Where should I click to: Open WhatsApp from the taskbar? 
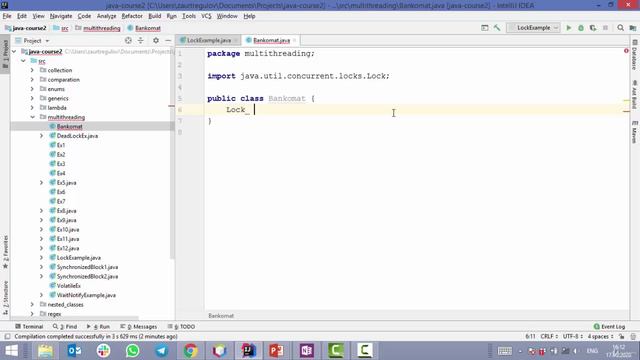click(132, 351)
